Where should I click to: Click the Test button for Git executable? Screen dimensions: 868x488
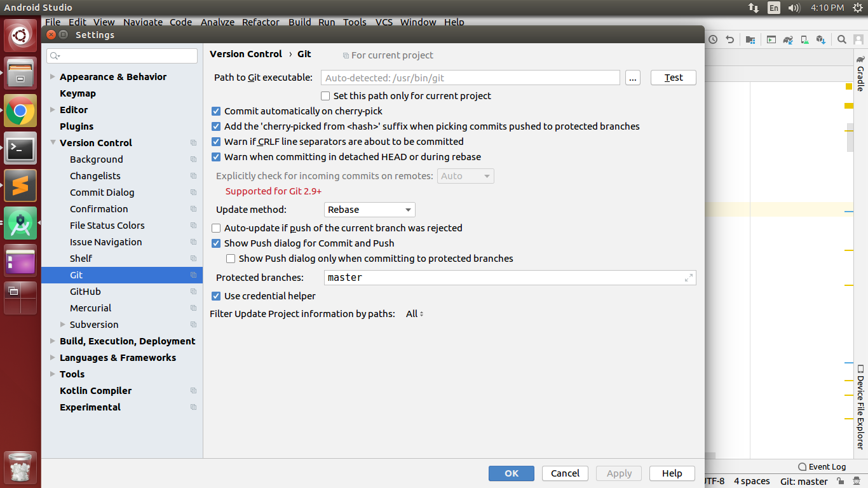(x=674, y=78)
